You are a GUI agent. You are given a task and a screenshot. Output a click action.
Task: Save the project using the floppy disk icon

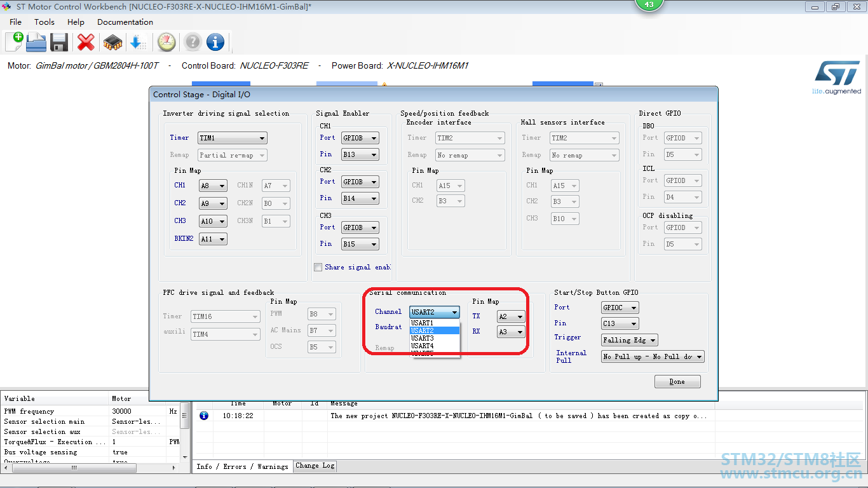[59, 42]
